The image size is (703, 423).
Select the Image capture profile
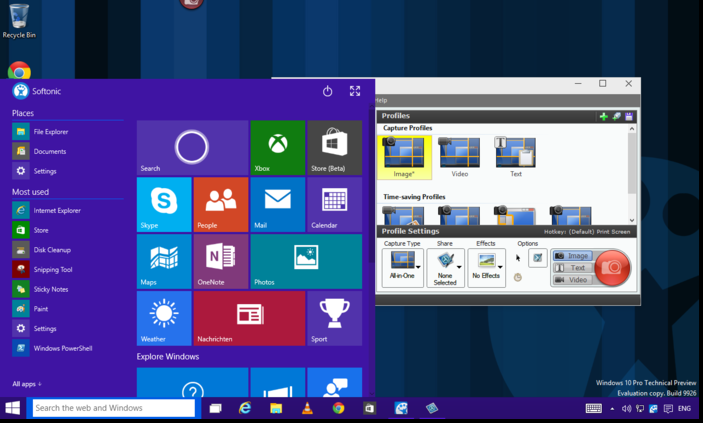(404, 157)
